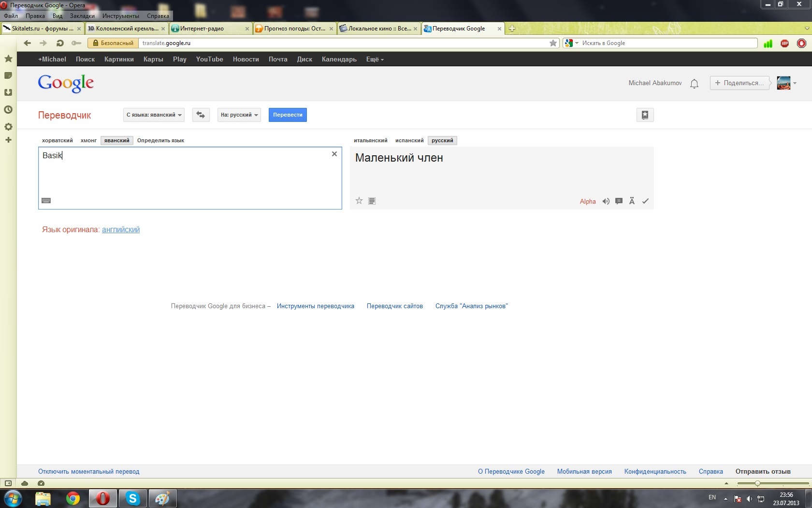This screenshot has height=508, width=812.
Task: Open the Adblock Plus extension icon
Action: (785, 44)
